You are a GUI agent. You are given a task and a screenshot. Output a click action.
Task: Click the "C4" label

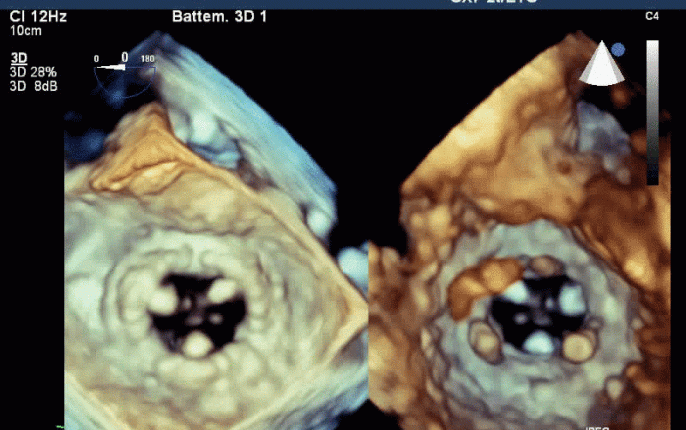[x=652, y=17]
